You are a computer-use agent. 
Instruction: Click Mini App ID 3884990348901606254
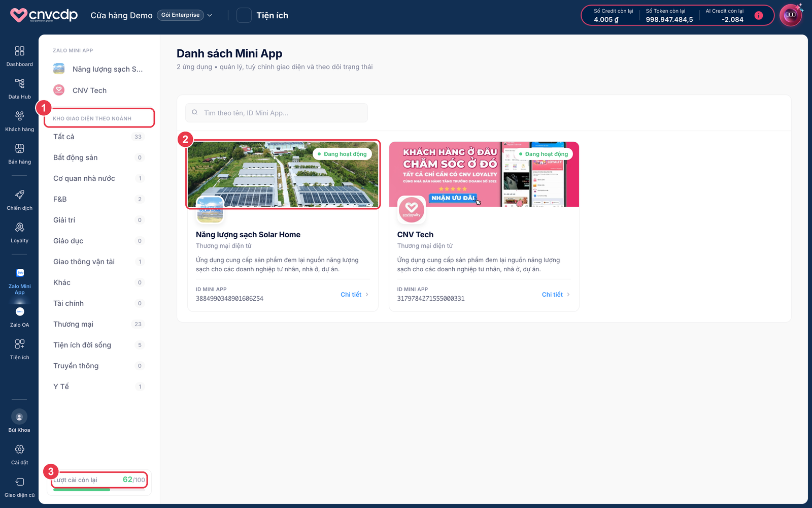click(x=229, y=299)
